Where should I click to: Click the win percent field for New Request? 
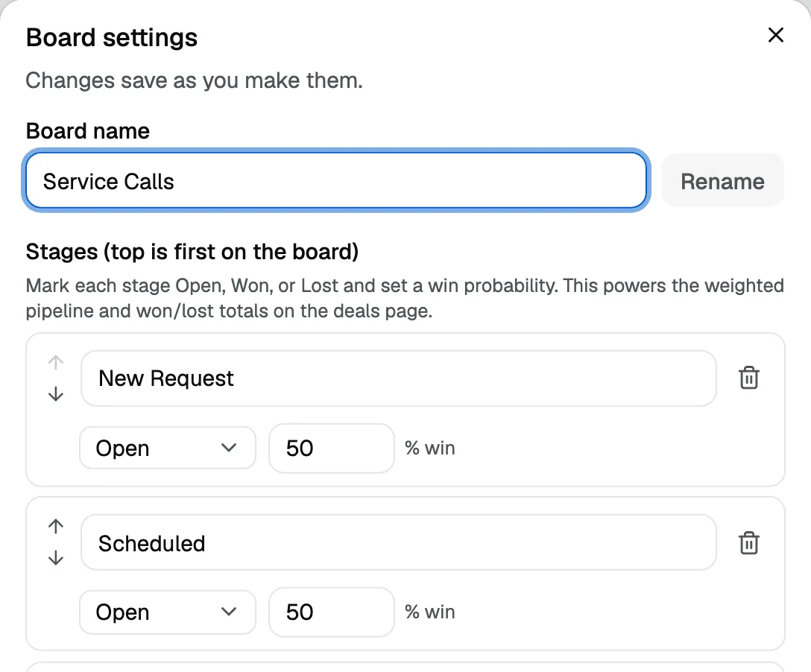[x=332, y=448]
